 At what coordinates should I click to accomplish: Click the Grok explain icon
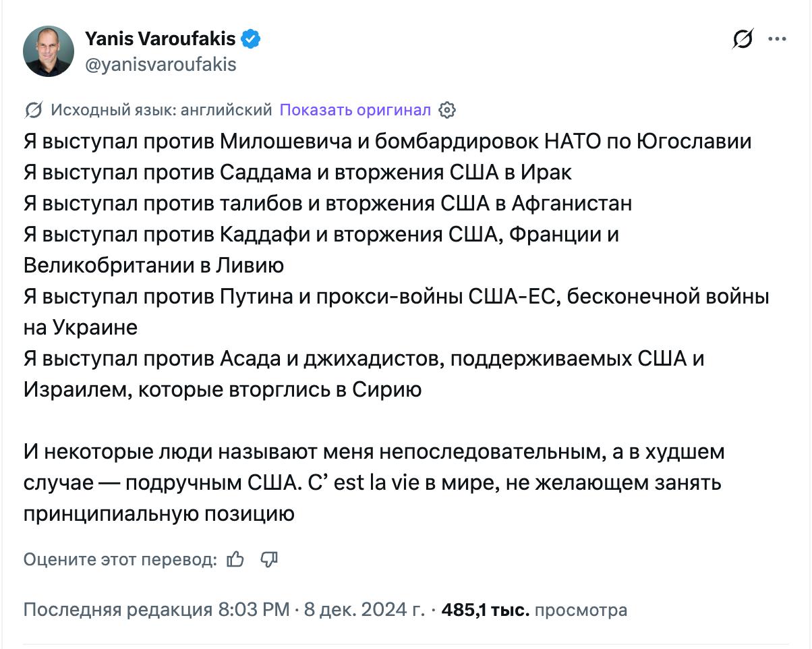click(x=743, y=40)
